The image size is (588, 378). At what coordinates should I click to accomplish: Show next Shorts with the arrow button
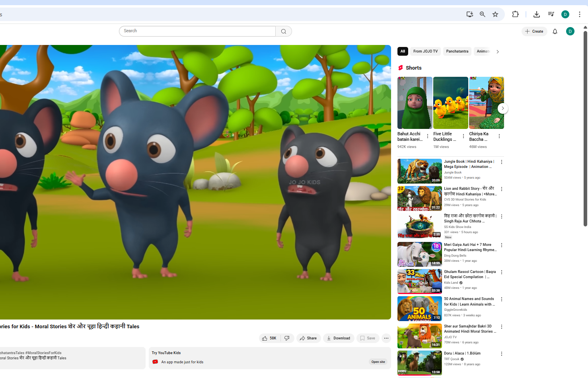[x=502, y=108]
